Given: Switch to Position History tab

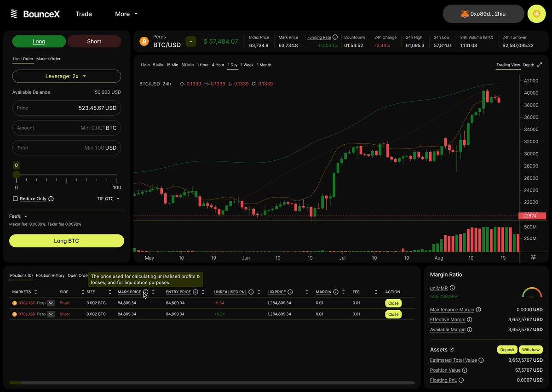Looking at the screenshot, I should tap(50, 276).
